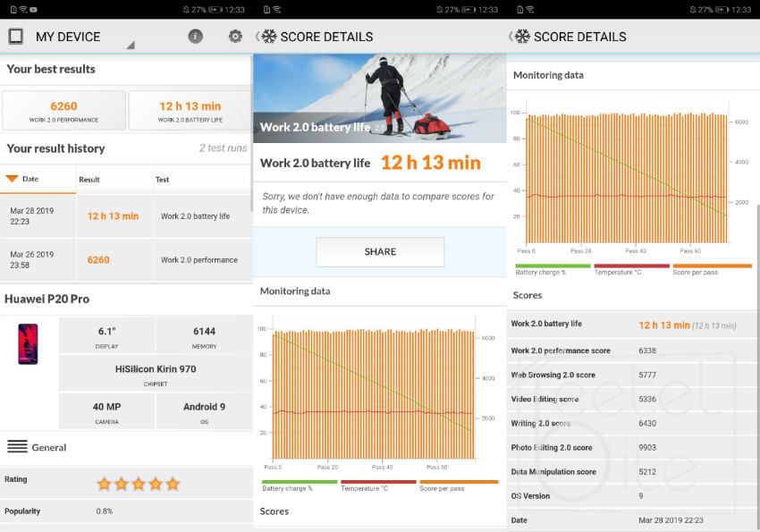This screenshot has height=532, width=760.
Task: Tap the device icon beside MY DEVICE
Action: pos(15,37)
